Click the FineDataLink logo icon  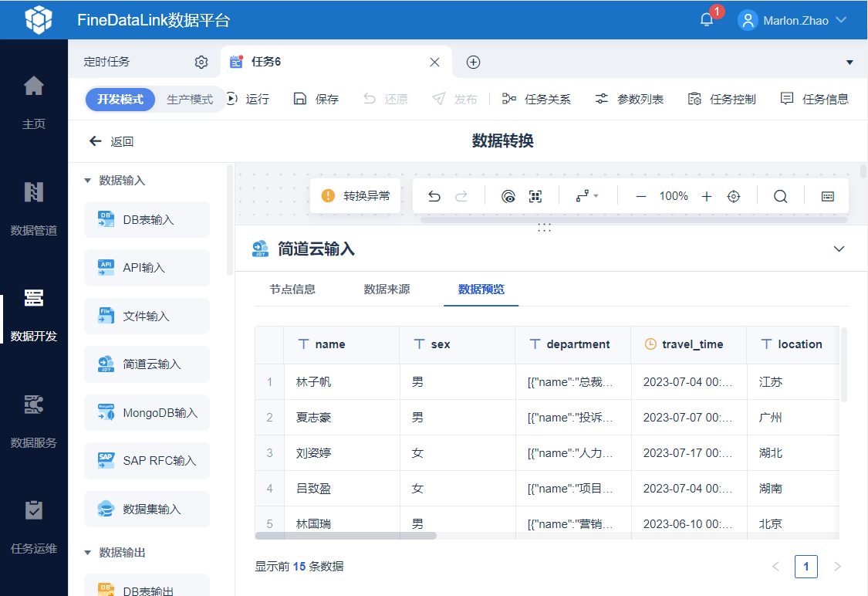39,20
